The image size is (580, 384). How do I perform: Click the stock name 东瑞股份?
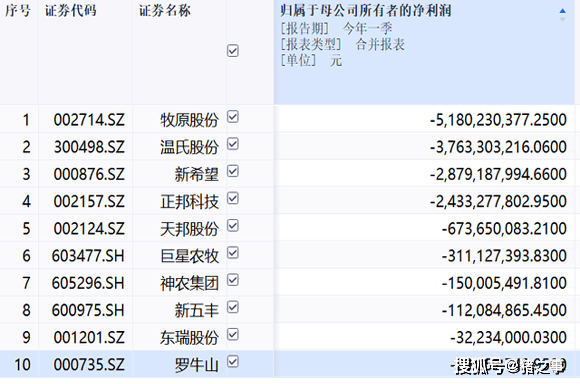point(189,338)
